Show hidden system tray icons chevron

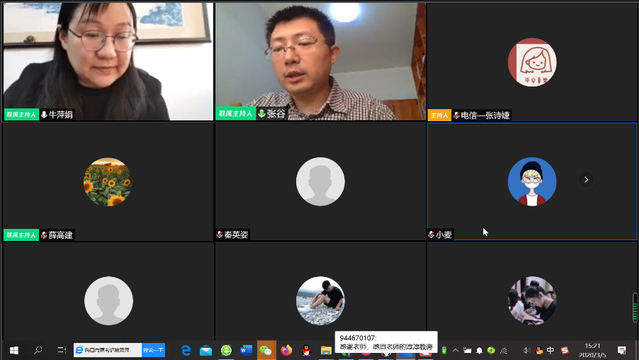tap(456, 350)
